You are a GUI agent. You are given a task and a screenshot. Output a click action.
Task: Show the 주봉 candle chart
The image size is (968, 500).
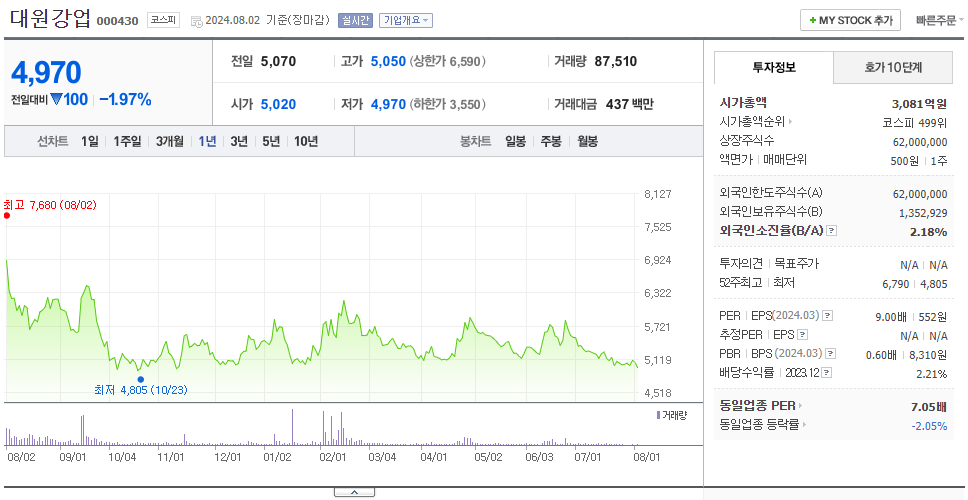tap(551, 141)
